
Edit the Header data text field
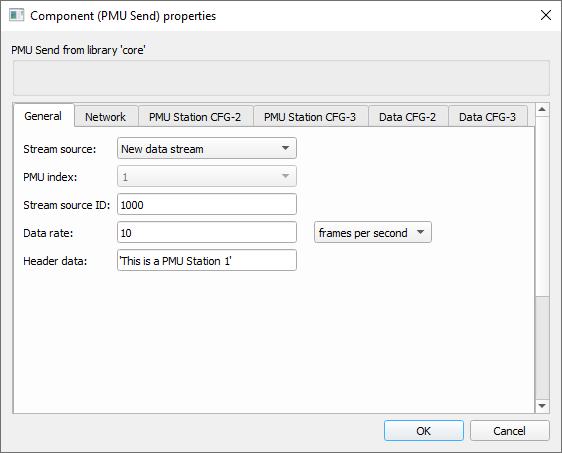coord(207,260)
